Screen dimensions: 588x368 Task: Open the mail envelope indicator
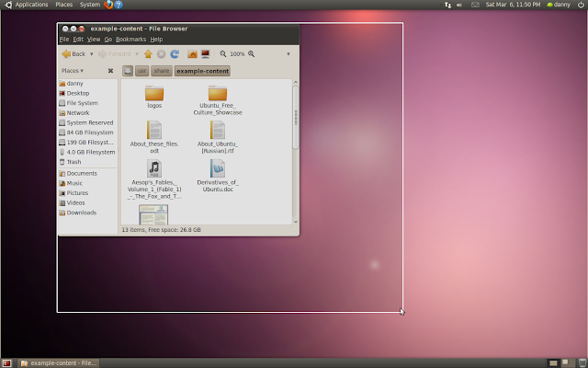pos(475,5)
